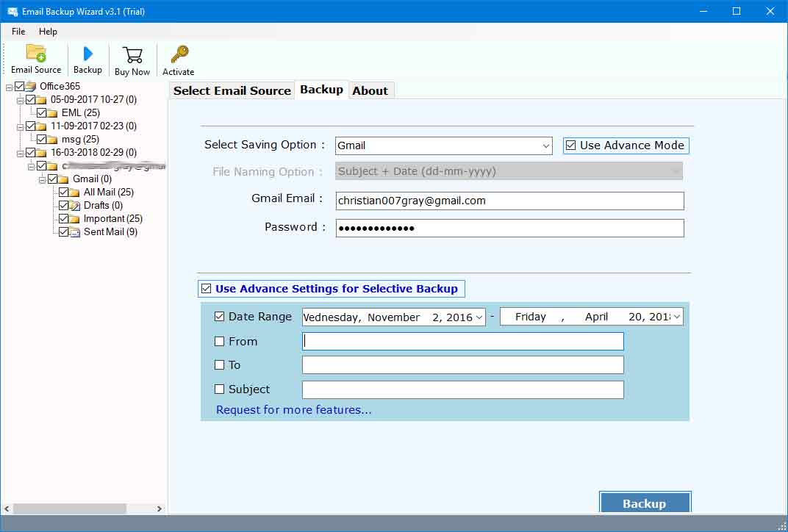Toggle Use Advance Settings for Selective Backup

206,288
